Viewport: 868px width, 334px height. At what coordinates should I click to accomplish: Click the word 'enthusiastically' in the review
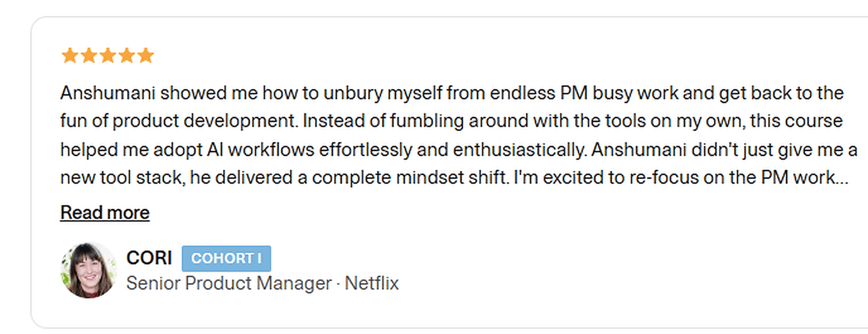(519, 150)
